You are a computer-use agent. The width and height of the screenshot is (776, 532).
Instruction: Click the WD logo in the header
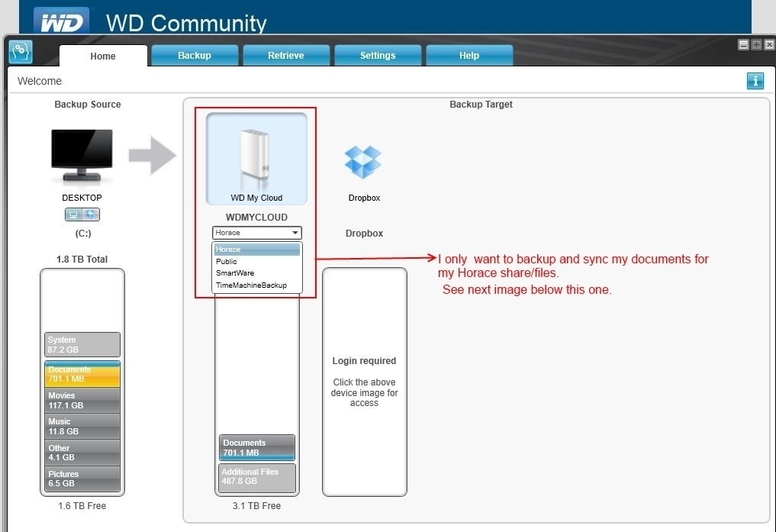click(62, 22)
